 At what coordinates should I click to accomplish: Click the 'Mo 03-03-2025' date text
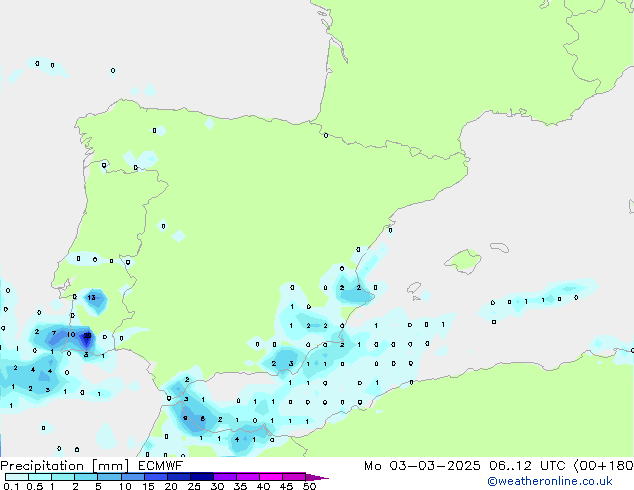(422, 466)
